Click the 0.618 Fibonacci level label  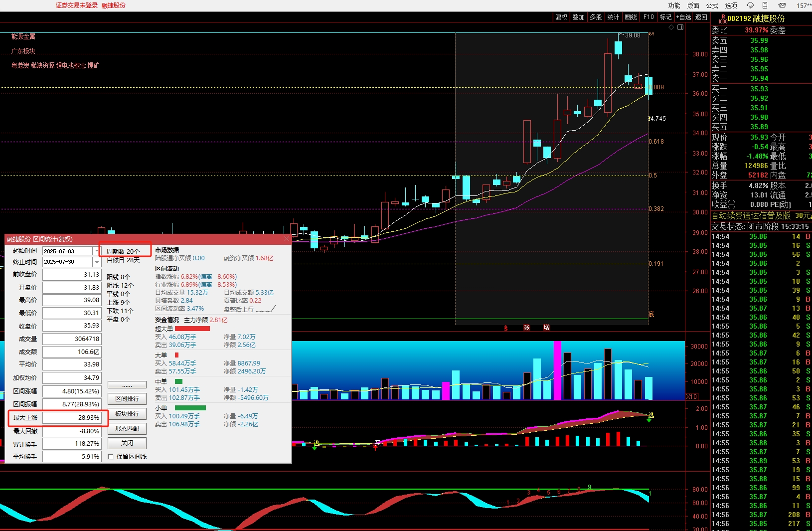[656, 142]
